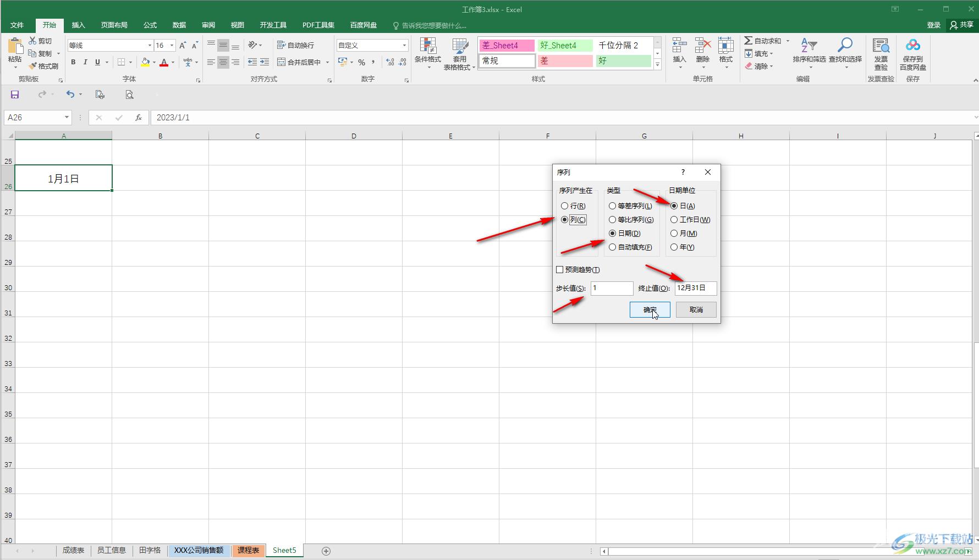Select 月(M) date unit

point(684,233)
